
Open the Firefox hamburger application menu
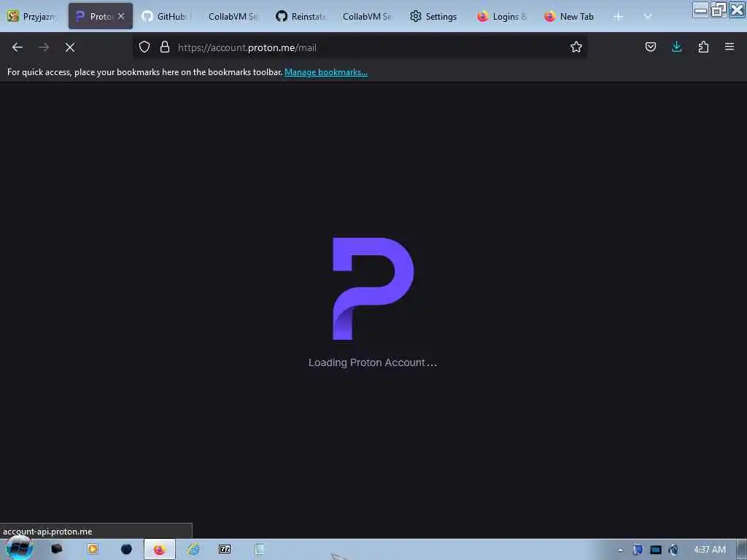pos(729,47)
